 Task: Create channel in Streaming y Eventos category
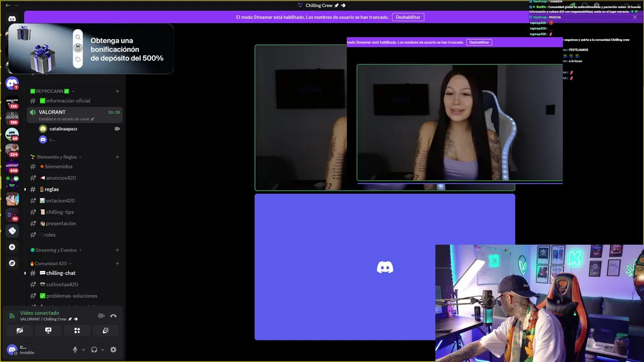tap(117, 250)
